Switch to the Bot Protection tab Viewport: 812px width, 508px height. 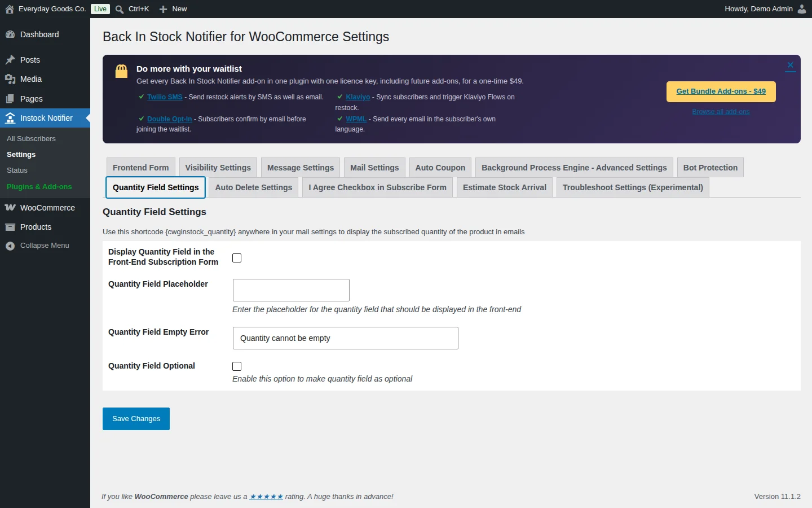coord(710,168)
